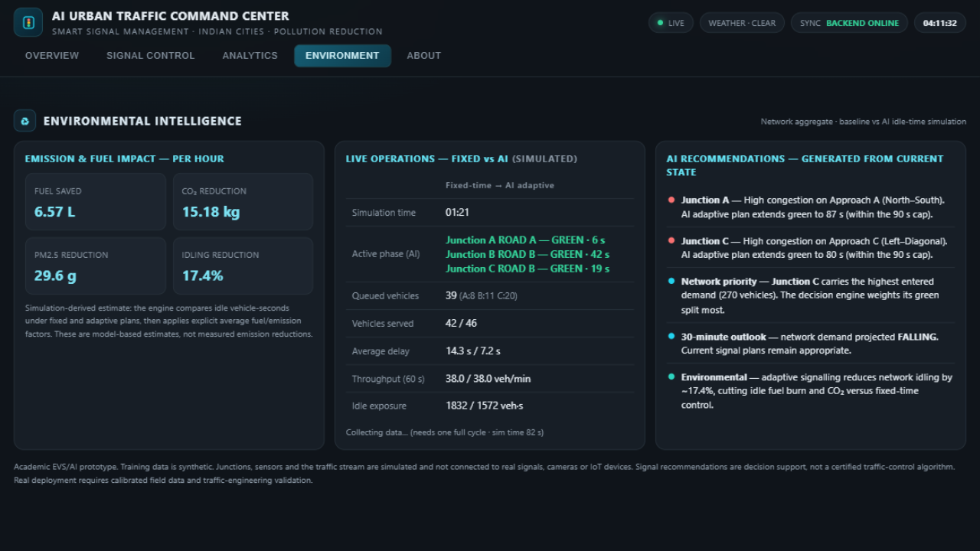Select the Environment tab
This screenshot has width=980, height=551.
tap(342, 56)
